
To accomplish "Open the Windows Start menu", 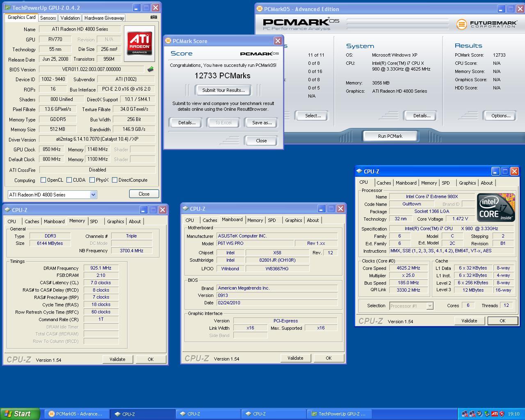I will click(x=20, y=414).
